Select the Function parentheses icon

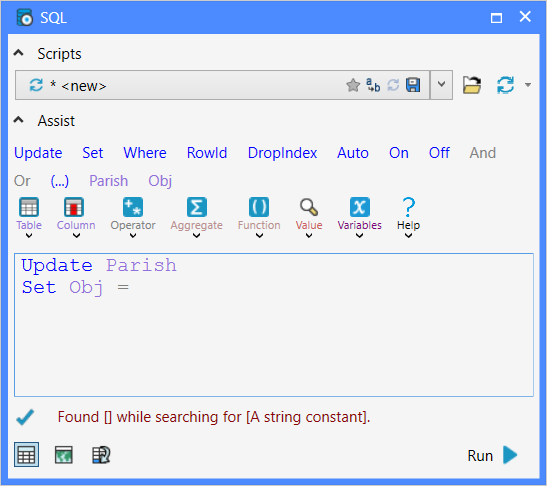[x=259, y=207]
